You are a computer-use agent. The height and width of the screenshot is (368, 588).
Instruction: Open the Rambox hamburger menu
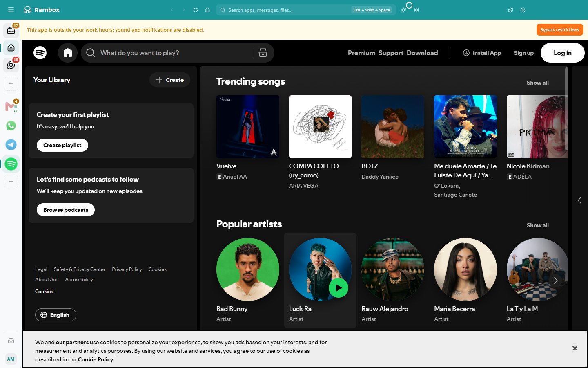click(11, 10)
